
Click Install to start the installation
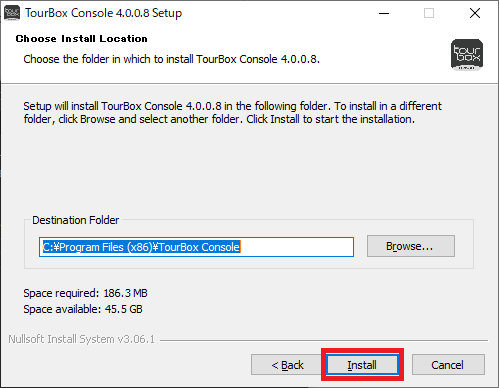(x=362, y=365)
